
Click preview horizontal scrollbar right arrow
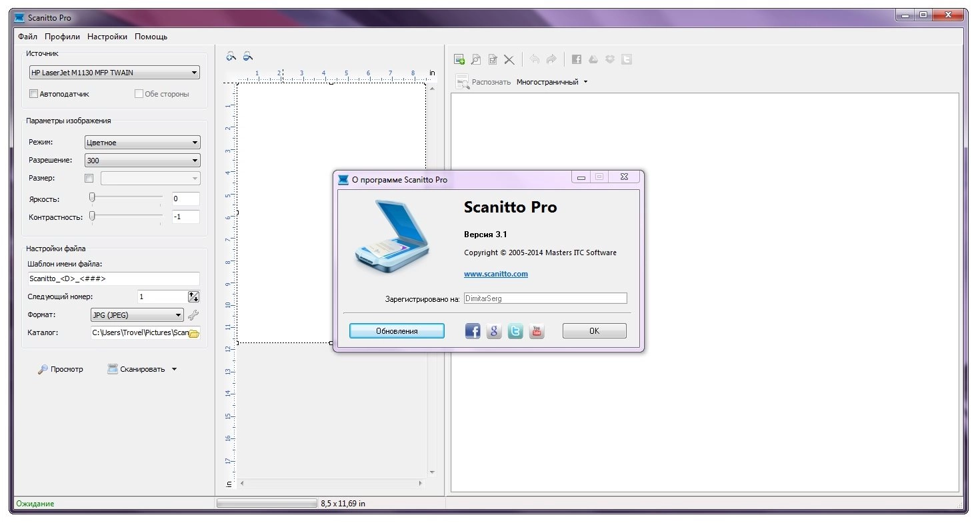(x=420, y=483)
